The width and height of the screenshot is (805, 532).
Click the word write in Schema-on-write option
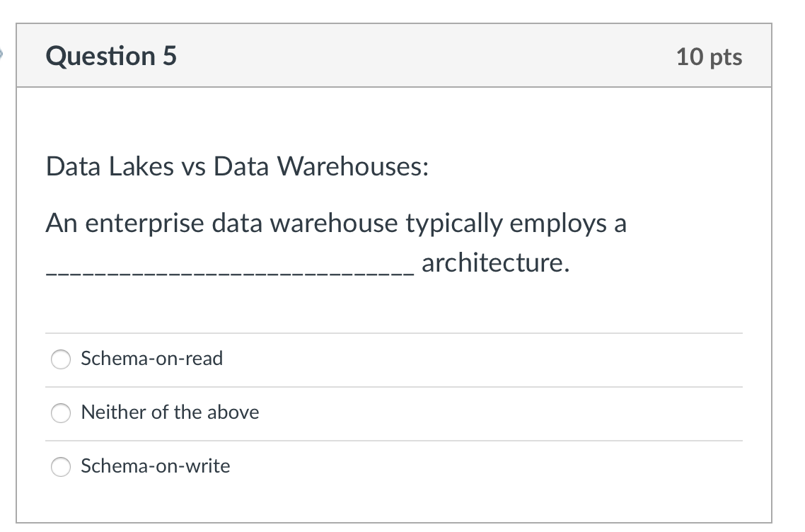click(x=208, y=466)
